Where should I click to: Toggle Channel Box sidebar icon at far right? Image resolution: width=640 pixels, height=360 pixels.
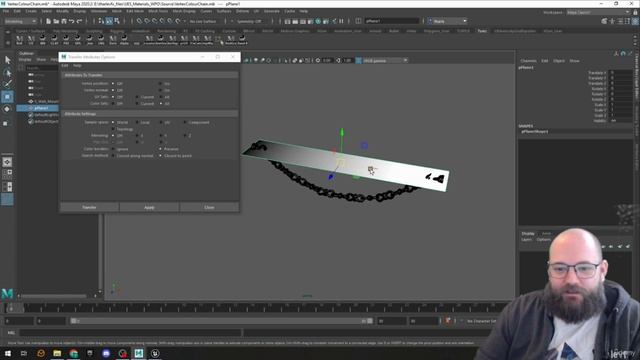[635, 21]
